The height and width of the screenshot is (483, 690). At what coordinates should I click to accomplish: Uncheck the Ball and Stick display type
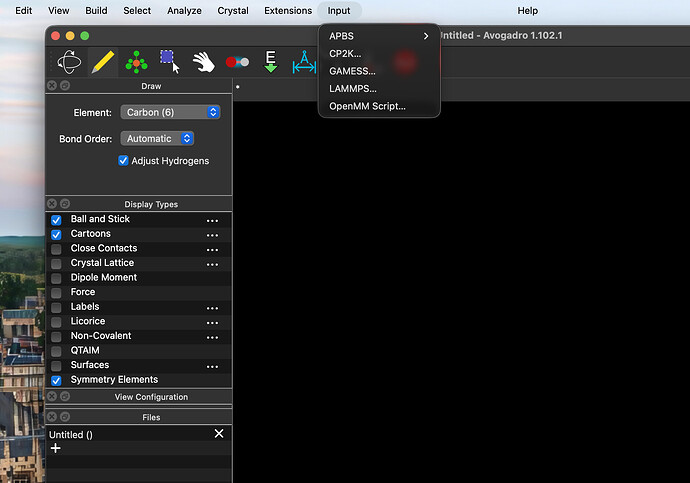coord(56,220)
